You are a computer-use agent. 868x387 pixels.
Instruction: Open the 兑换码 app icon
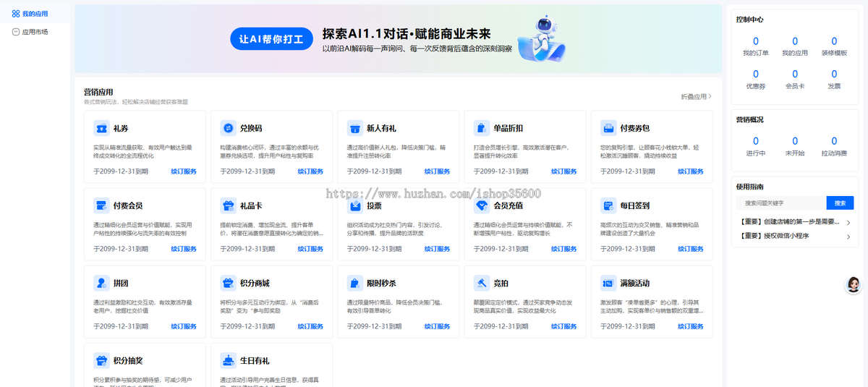tap(228, 128)
